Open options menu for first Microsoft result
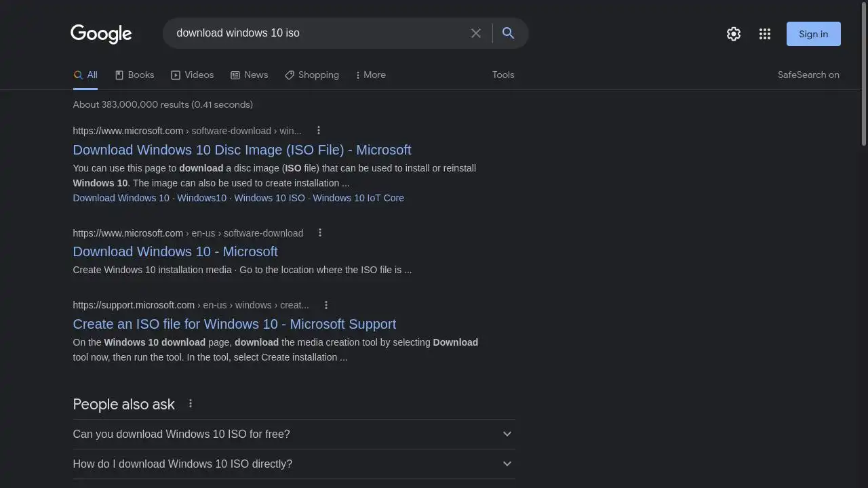Viewport: 868px width, 488px height. click(319, 131)
